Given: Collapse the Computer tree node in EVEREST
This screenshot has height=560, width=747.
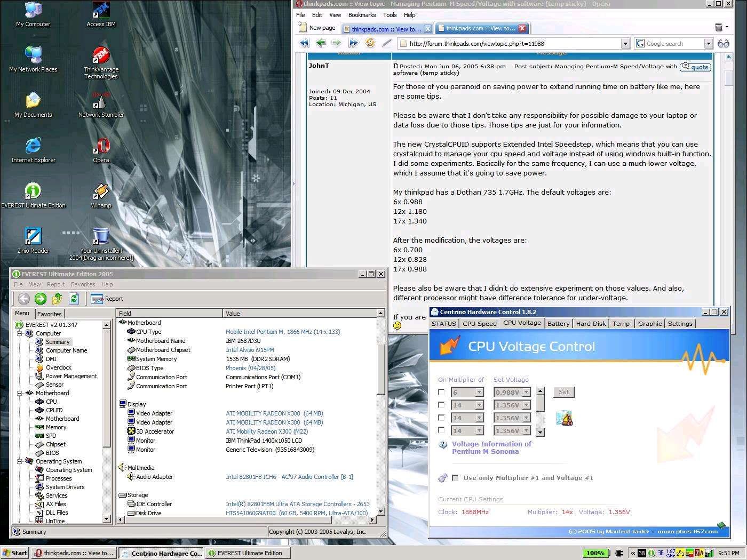Looking at the screenshot, I should 20,333.
